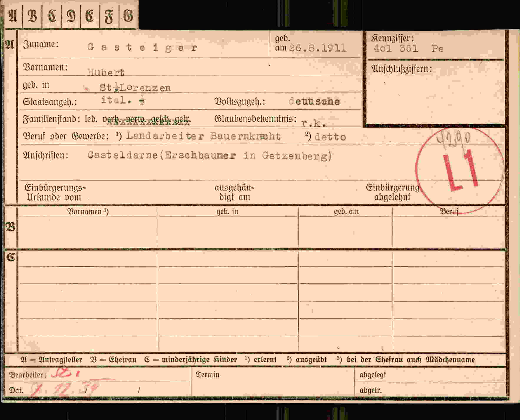The height and width of the screenshot is (420, 520).
Task: Click the legend text "B = Ehefrau"
Action: pos(113,360)
